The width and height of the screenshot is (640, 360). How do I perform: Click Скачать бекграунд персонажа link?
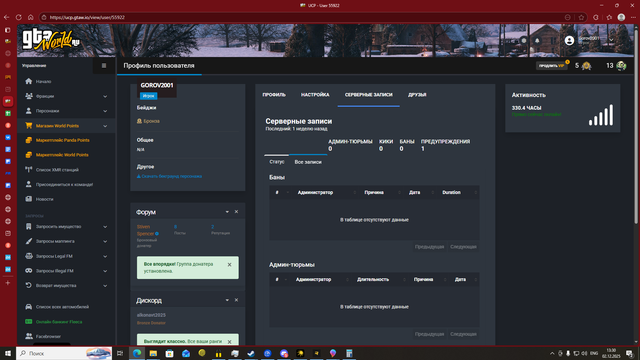(169, 176)
